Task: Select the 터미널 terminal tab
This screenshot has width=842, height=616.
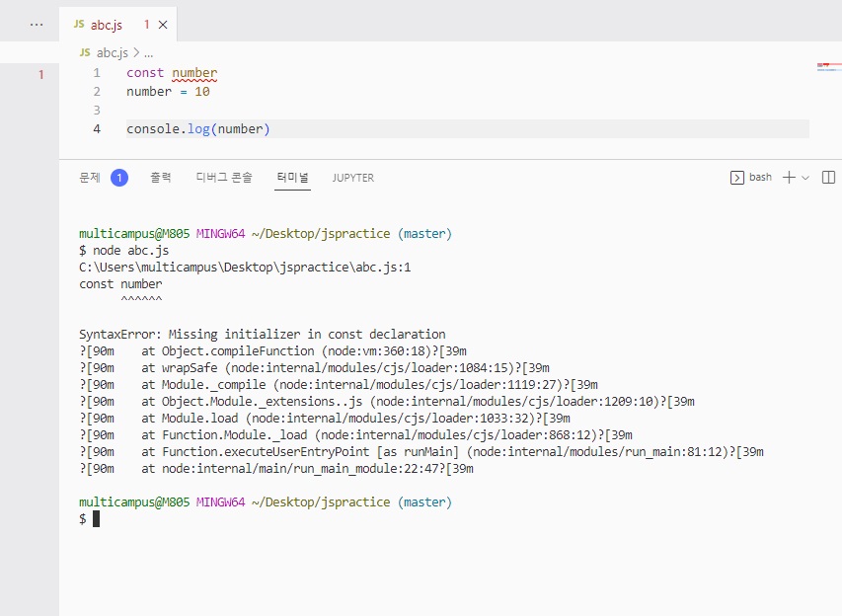Action: click(292, 178)
